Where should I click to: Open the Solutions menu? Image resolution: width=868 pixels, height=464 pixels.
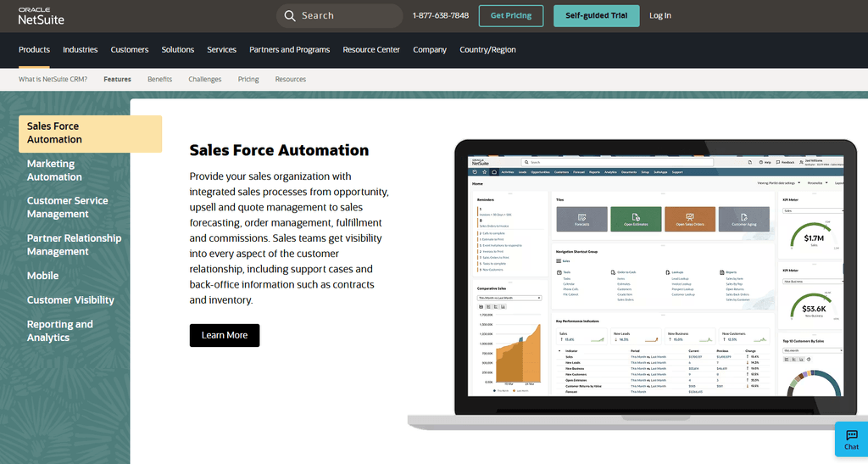[x=178, y=50]
